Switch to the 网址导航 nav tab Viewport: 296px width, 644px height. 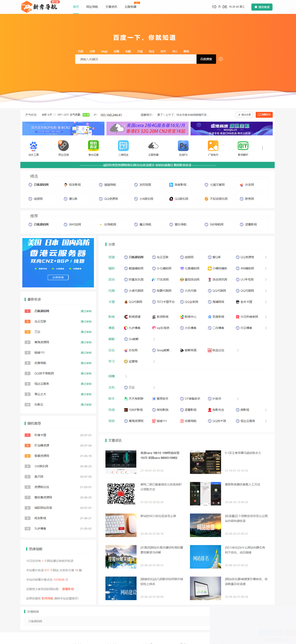pos(92,7)
